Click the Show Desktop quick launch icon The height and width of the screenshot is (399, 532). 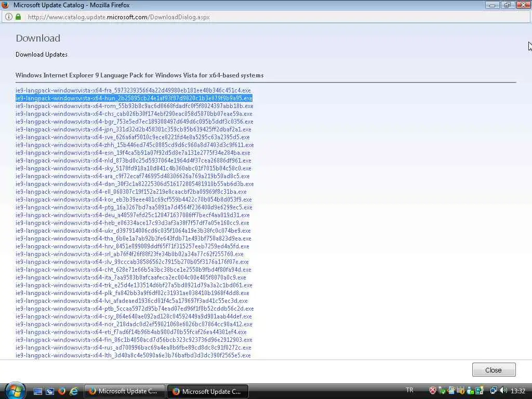click(x=37, y=391)
